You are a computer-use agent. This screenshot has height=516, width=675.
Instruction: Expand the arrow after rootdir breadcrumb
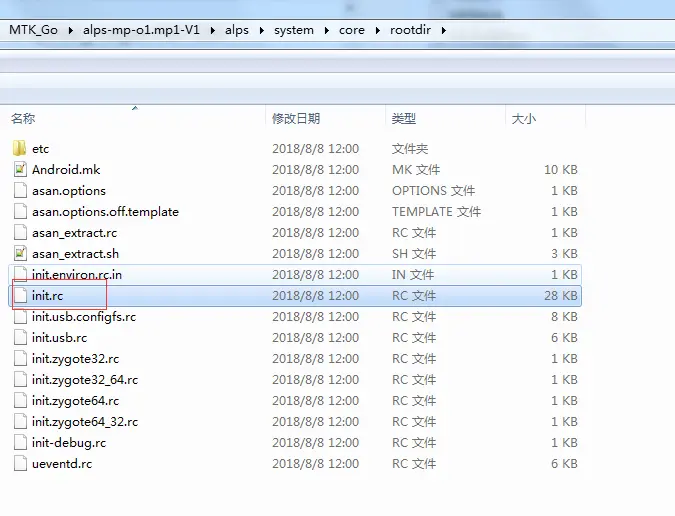click(444, 31)
